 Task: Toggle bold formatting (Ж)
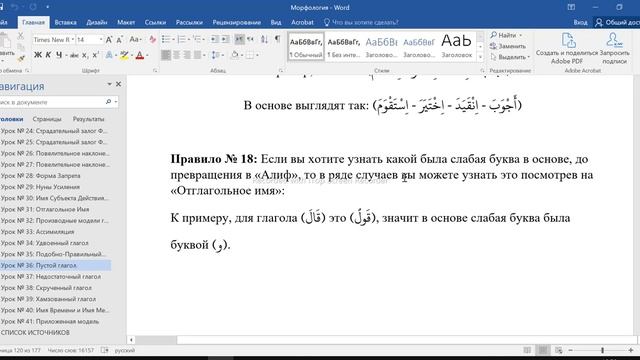point(38,55)
